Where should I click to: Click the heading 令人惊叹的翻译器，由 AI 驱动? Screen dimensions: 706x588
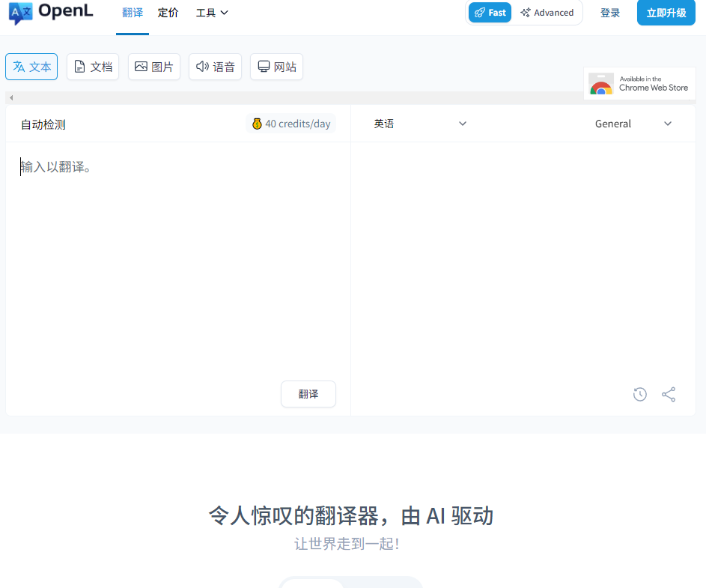(351, 516)
